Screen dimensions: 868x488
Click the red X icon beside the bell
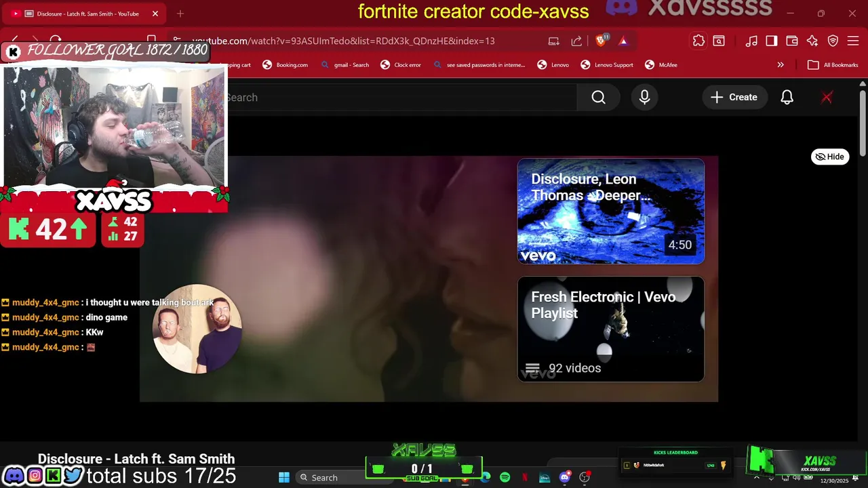tap(827, 97)
